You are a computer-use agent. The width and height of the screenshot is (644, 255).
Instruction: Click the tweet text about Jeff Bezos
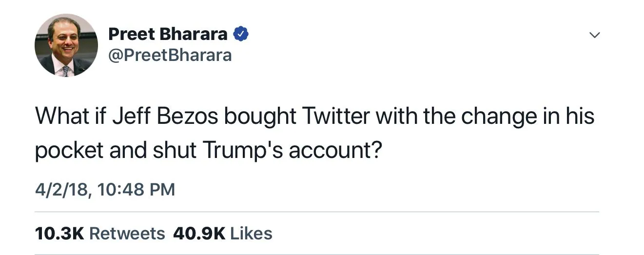pos(314,133)
